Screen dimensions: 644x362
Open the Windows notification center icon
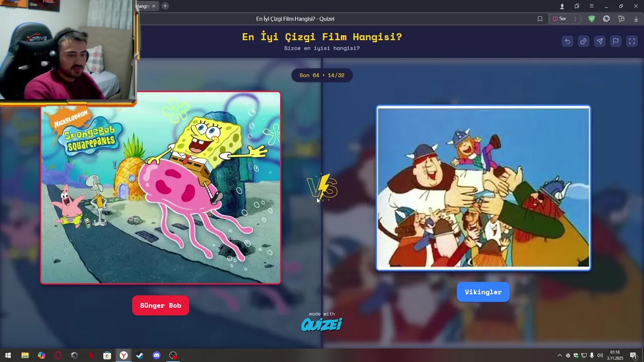633,355
